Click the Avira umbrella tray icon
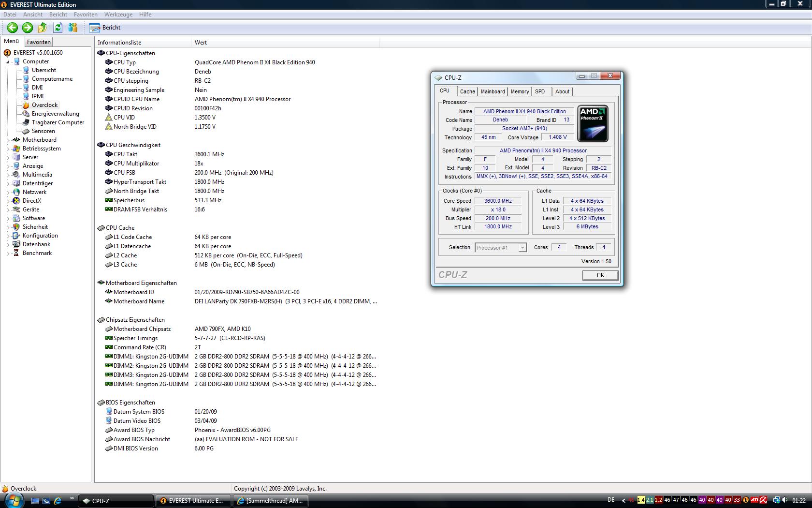 763,500
